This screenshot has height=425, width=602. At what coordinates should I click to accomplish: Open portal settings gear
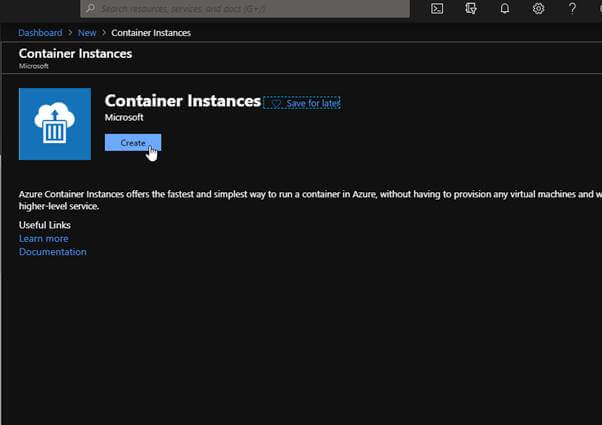pos(538,8)
